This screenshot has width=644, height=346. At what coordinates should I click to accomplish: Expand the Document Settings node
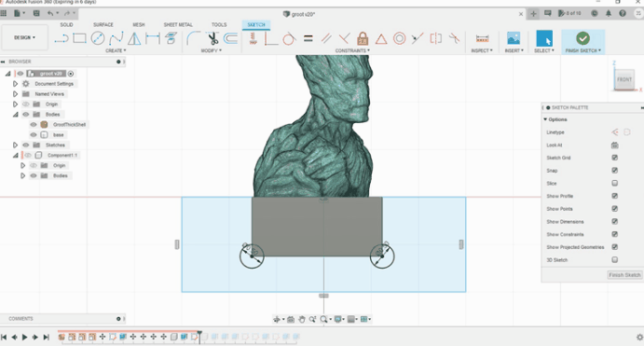point(15,84)
